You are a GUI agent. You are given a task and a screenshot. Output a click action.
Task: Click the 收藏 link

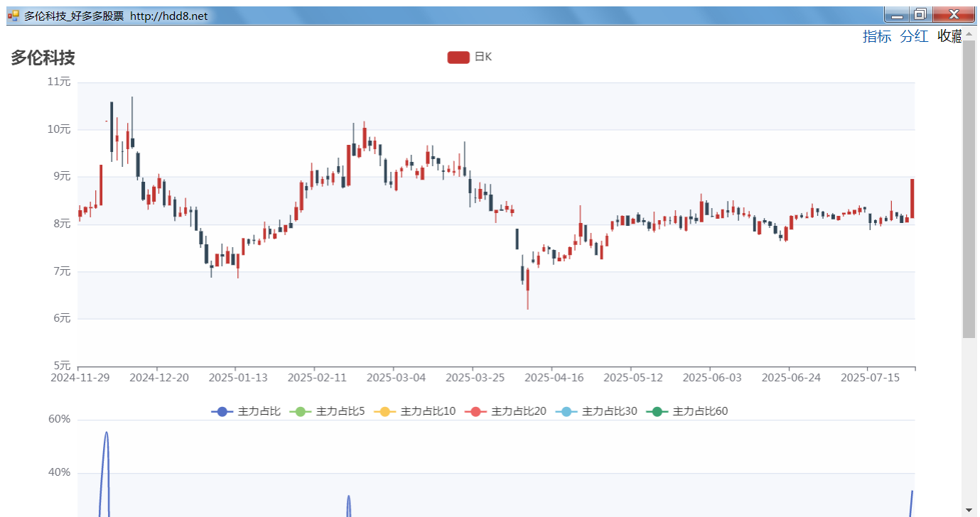[949, 37]
